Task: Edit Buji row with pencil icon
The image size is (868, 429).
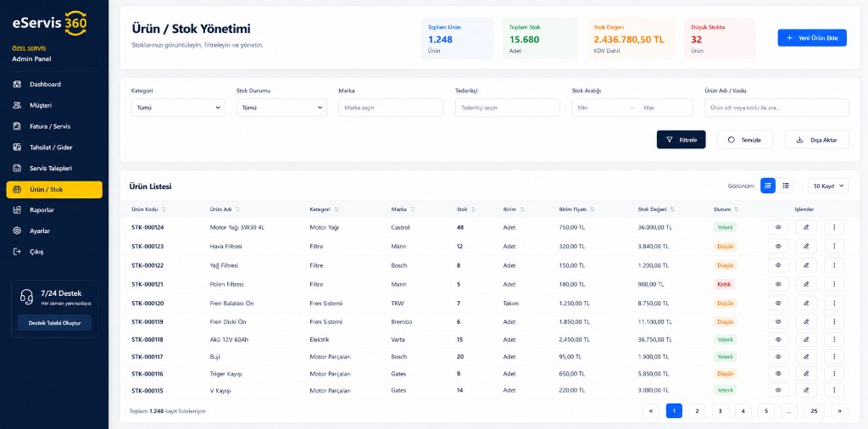Action: (806, 357)
